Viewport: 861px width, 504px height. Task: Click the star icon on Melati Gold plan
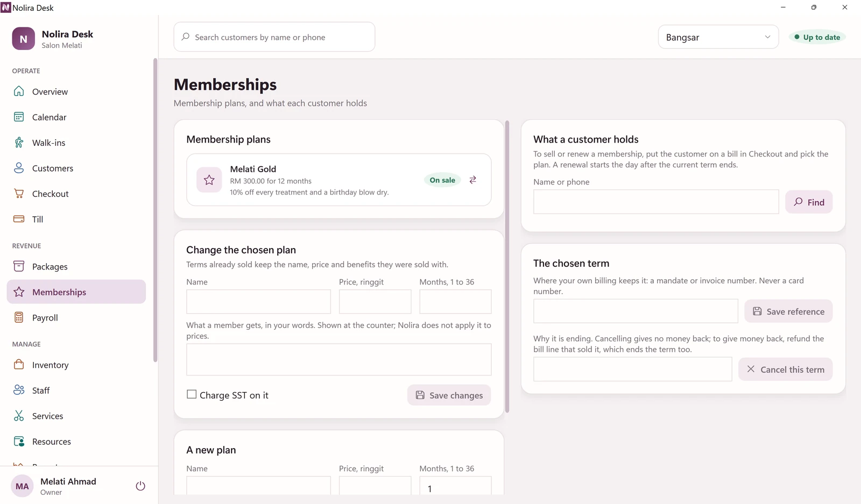point(209,180)
